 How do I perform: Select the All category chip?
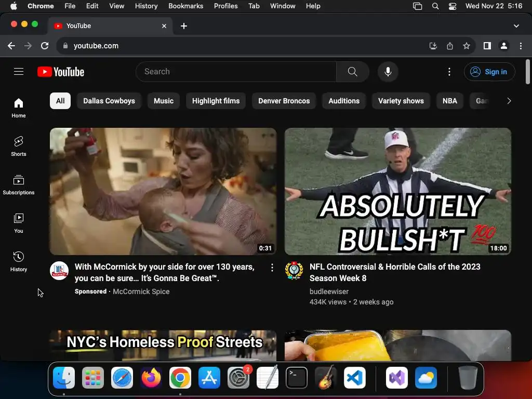tap(60, 101)
